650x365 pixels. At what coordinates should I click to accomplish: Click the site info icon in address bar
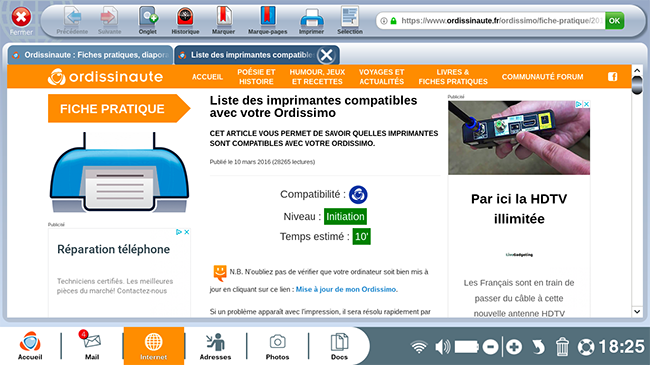tap(384, 21)
